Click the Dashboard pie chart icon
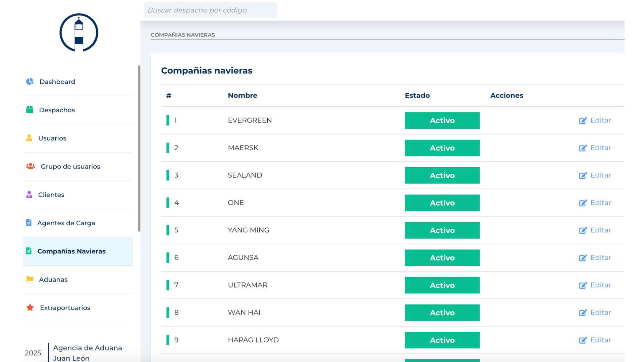This screenshot has height=362, width=644. point(30,81)
